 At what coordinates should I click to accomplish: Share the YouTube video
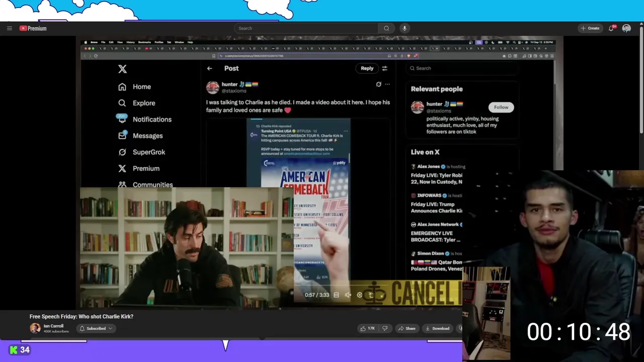(x=407, y=328)
